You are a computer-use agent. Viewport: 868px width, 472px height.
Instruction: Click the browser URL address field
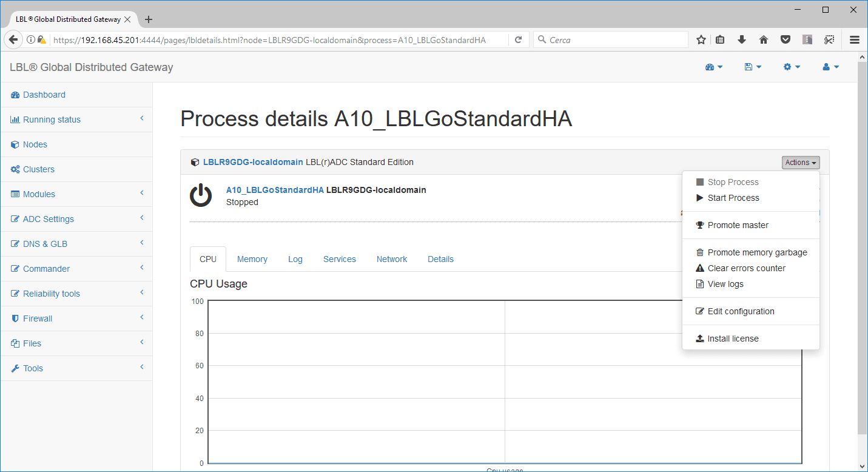(x=279, y=40)
